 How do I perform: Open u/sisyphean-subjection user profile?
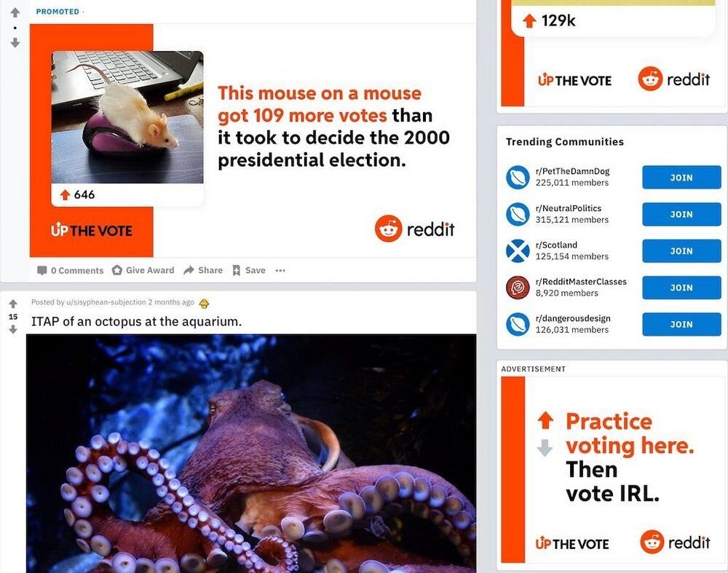point(106,302)
